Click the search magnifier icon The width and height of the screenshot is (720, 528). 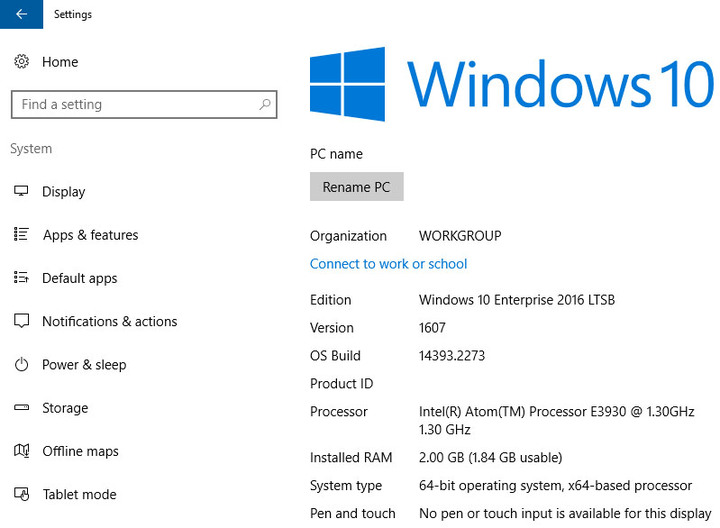[x=265, y=104]
